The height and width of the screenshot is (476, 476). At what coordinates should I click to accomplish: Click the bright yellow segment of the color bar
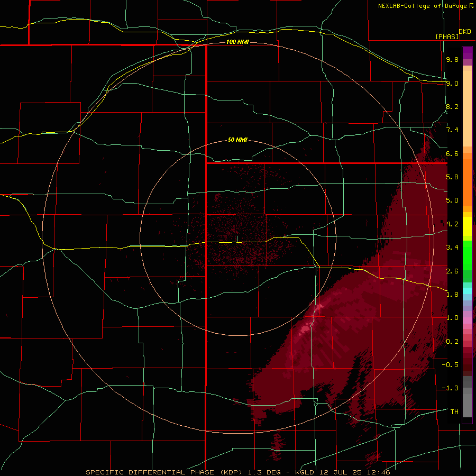(x=467, y=226)
